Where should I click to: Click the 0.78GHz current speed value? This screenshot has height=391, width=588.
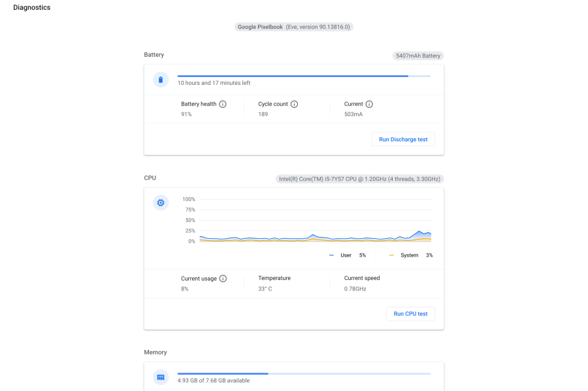coord(355,289)
